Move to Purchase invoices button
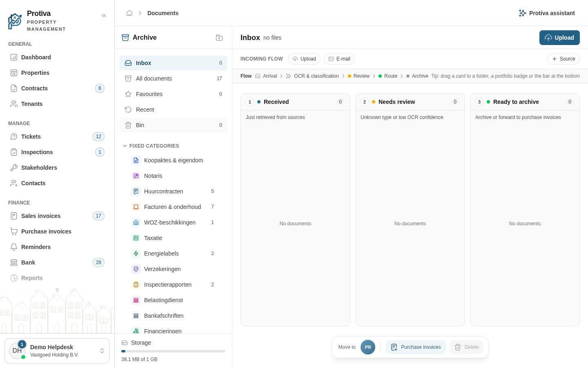The image size is (588, 368). [x=416, y=347]
